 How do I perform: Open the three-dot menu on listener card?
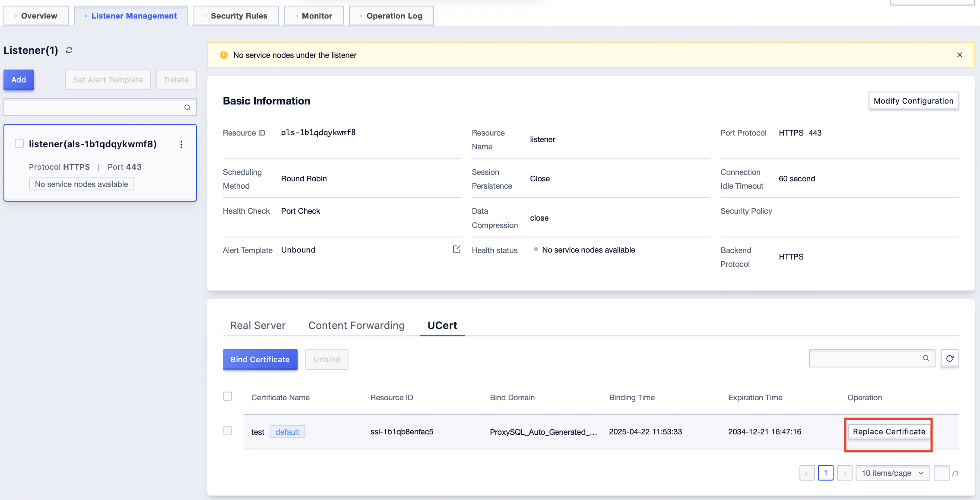(181, 145)
